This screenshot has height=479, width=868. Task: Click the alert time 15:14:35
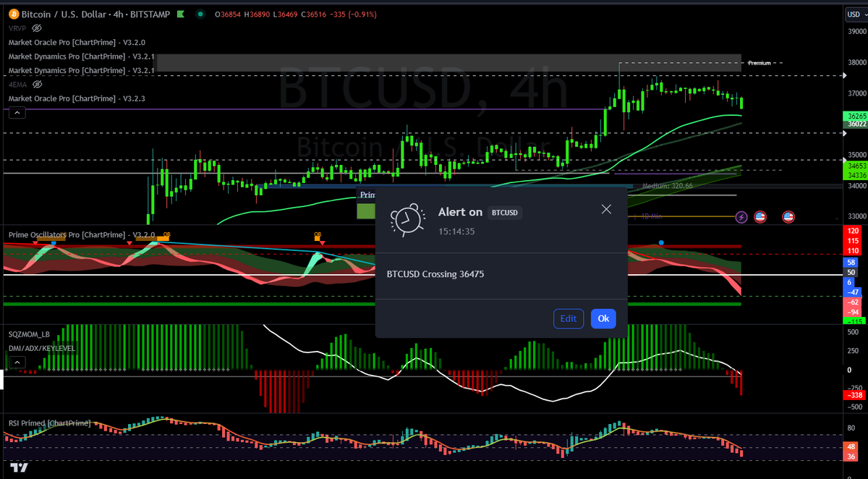tap(456, 232)
